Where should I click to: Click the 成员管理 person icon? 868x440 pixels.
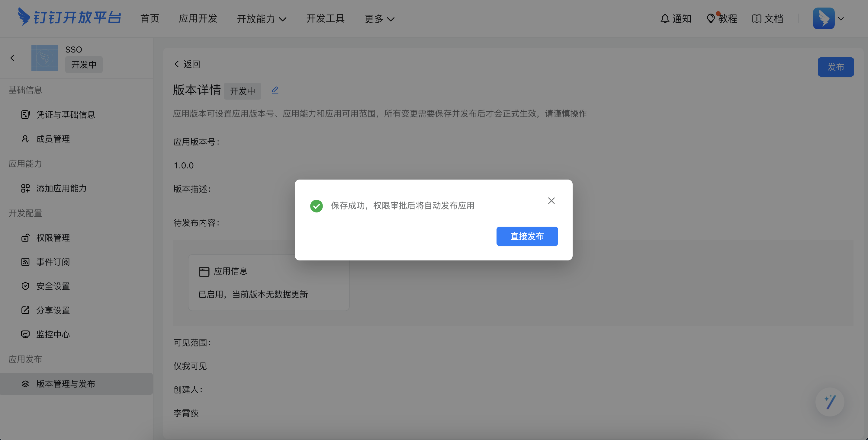click(x=25, y=139)
